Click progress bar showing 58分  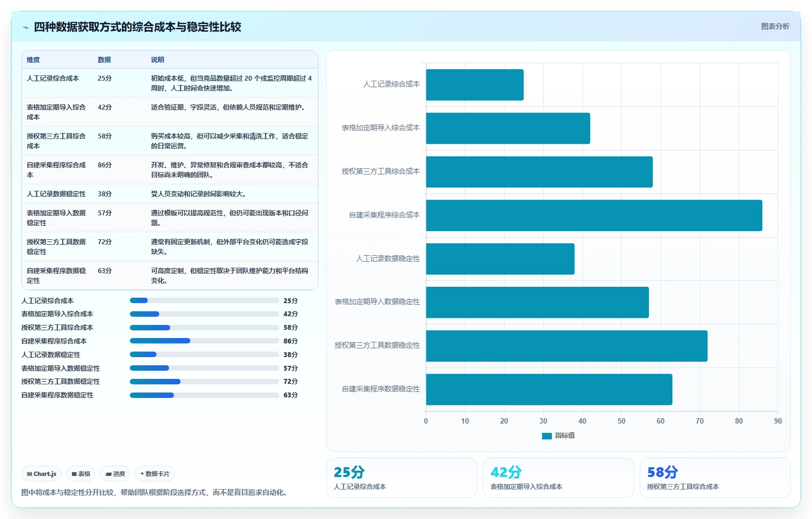204,328
